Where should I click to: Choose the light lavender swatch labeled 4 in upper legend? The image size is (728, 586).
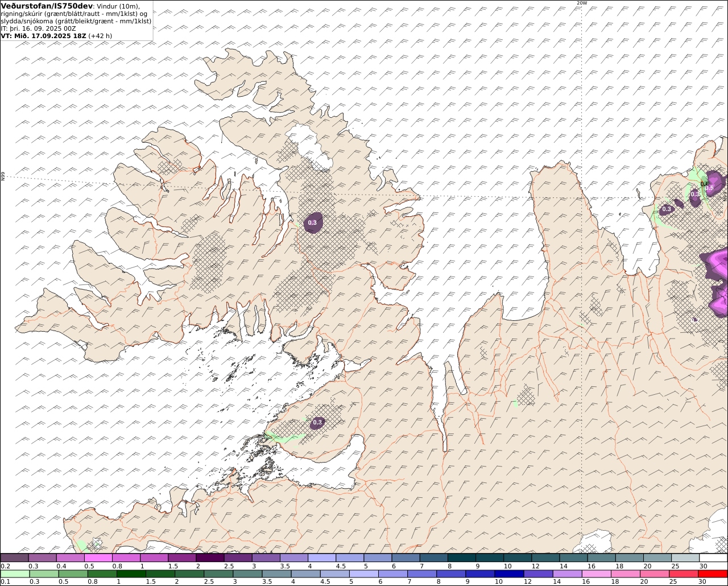322,558
